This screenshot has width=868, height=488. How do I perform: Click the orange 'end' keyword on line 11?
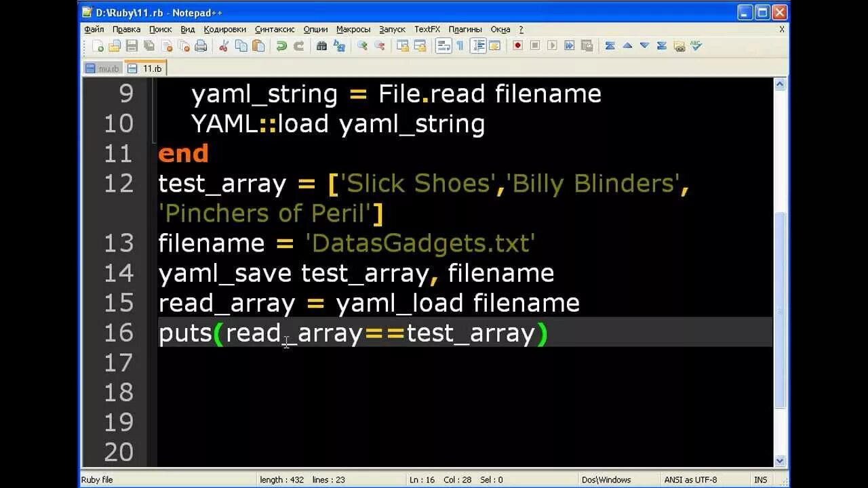[x=183, y=154]
